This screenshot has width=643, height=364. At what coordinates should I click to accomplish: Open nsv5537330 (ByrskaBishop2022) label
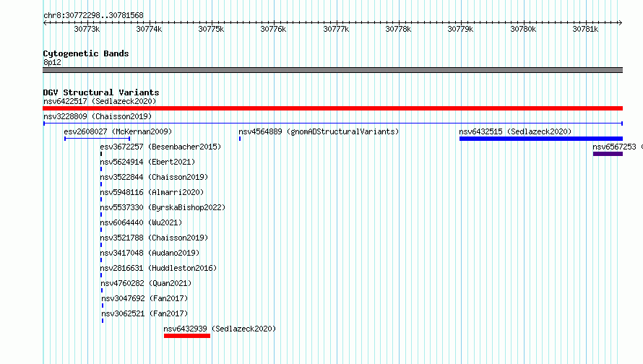[x=163, y=207]
